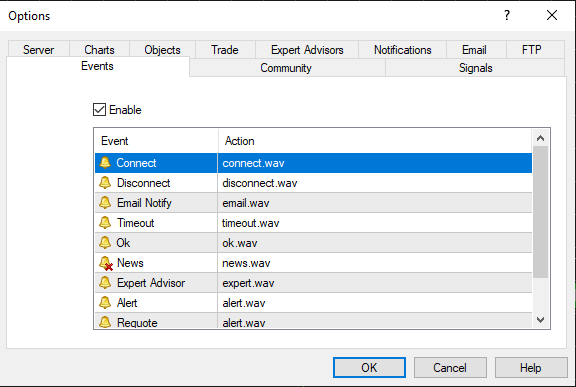Click the Alert event bell icon
Image resolution: width=576 pixels, height=387 pixels.
pos(105,303)
